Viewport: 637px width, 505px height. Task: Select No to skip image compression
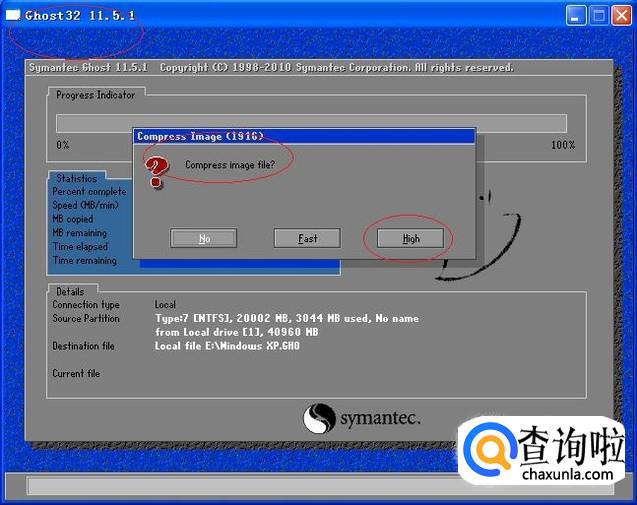pyautogui.click(x=204, y=238)
